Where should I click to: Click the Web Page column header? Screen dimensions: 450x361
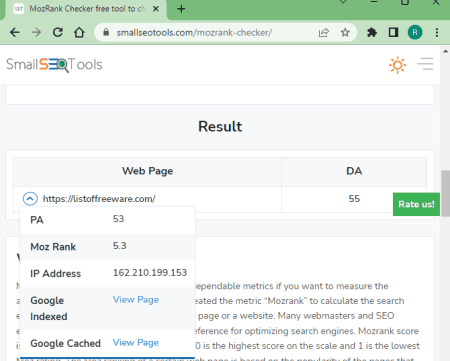click(147, 171)
